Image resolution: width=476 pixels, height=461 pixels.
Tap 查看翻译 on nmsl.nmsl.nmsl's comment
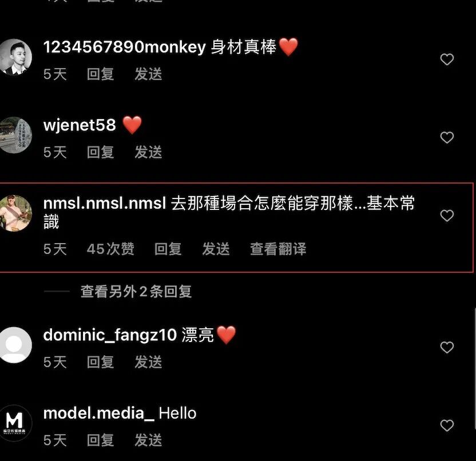pyautogui.click(x=278, y=249)
